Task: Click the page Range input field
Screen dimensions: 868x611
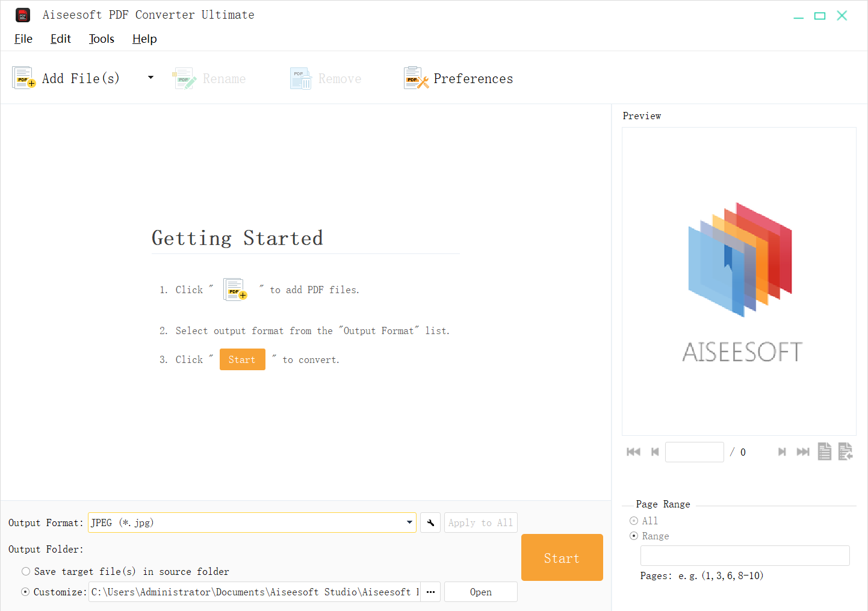Action: 745,556
